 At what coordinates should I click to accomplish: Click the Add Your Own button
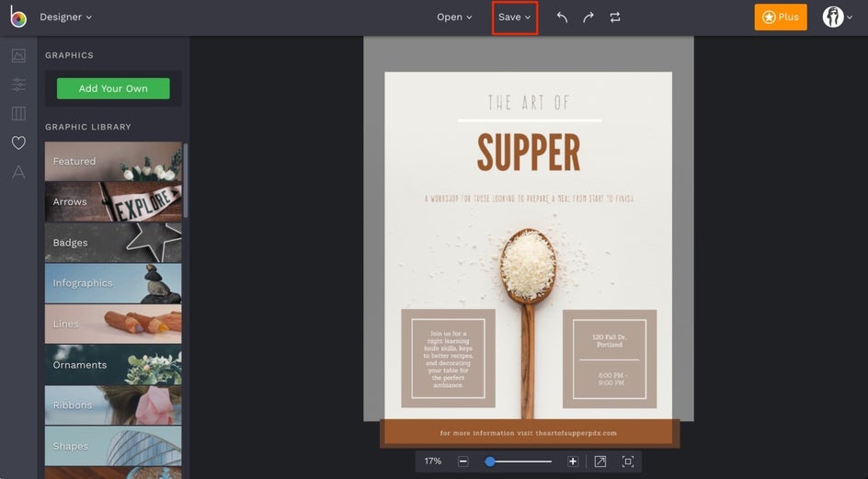click(x=113, y=88)
